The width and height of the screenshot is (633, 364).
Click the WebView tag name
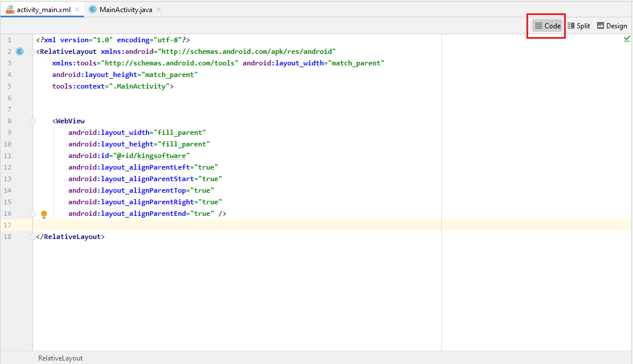[x=70, y=121]
